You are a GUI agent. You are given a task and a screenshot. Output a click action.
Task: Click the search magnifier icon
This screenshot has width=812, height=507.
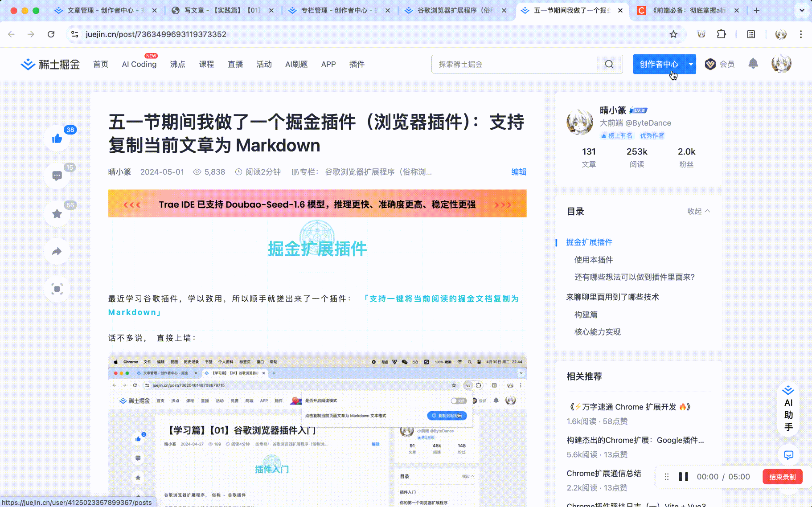[x=609, y=64]
